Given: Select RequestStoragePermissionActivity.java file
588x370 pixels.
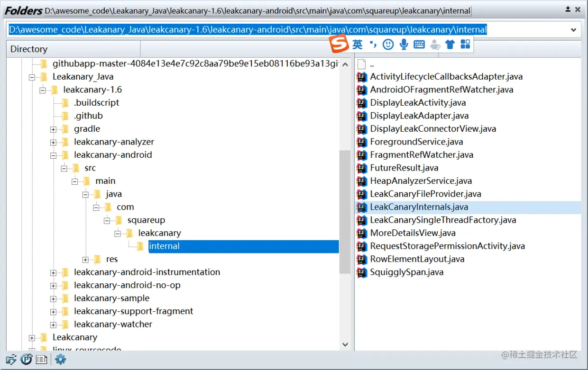Looking at the screenshot, I should 448,246.
